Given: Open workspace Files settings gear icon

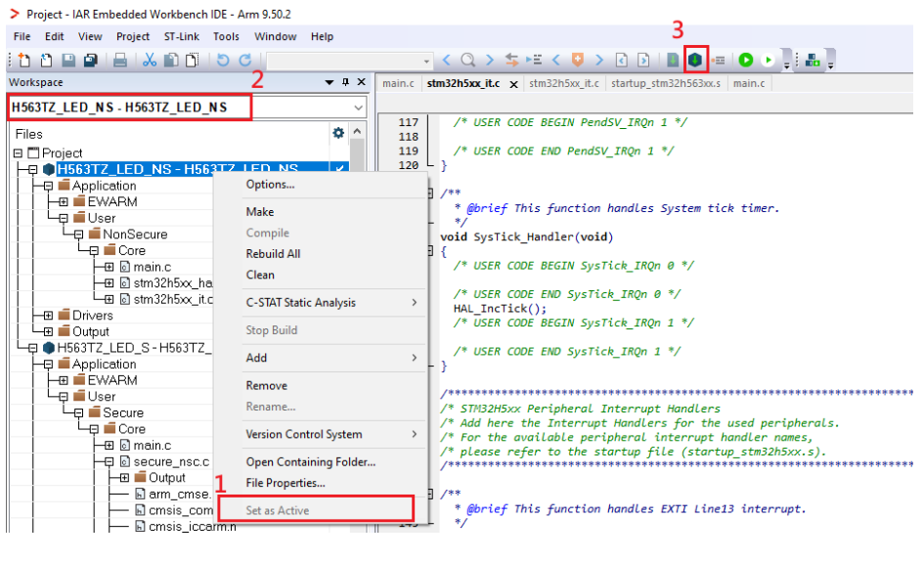Looking at the screenshot, I should coord(338,133).
